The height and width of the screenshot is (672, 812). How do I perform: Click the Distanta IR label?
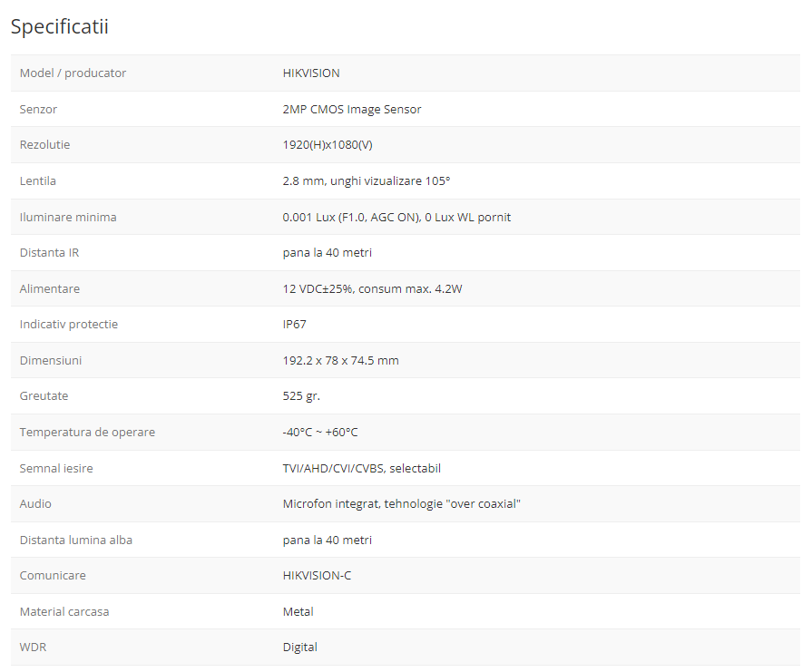tap(49, 252)
